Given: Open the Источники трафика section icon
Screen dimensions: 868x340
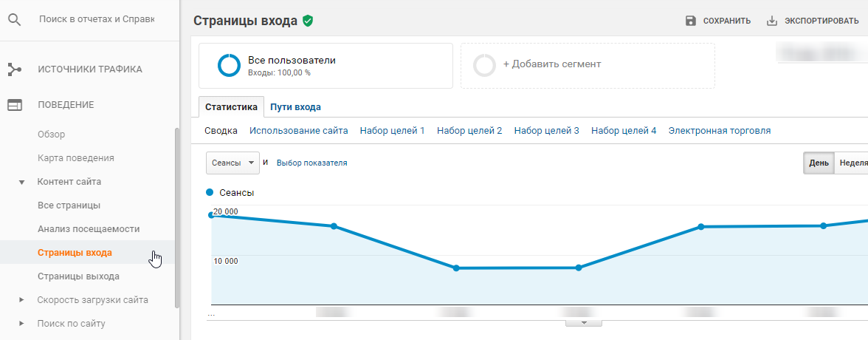Looking at the screenshot, I should click(15, 69).
